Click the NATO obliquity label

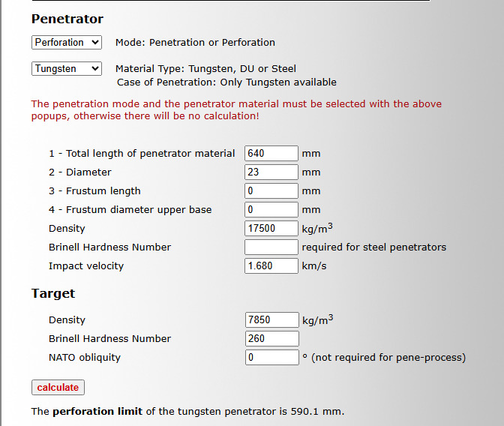point(85,358)
